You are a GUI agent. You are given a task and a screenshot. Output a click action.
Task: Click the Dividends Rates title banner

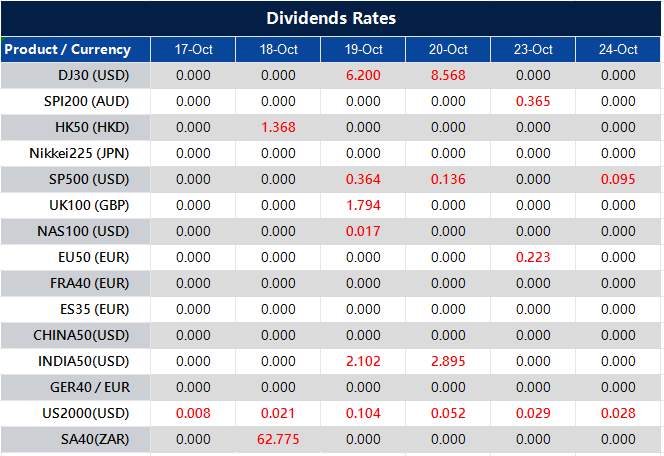click(331, 18)
